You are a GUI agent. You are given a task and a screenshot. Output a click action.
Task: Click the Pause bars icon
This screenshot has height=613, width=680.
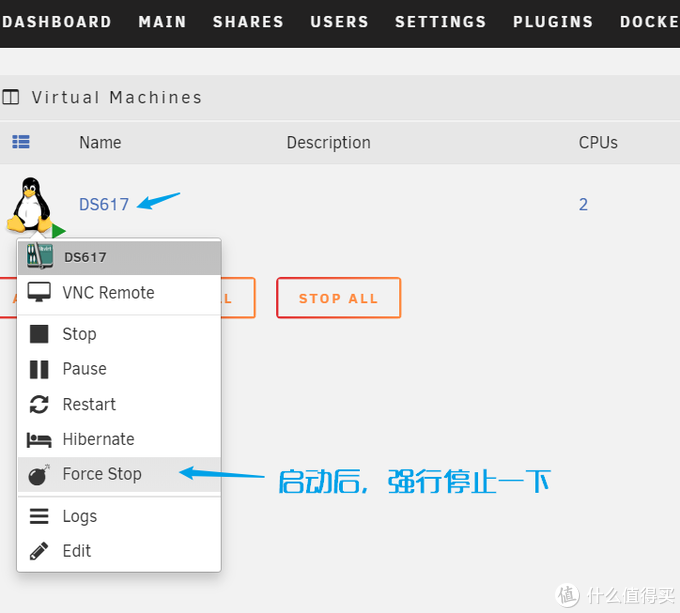39,370
